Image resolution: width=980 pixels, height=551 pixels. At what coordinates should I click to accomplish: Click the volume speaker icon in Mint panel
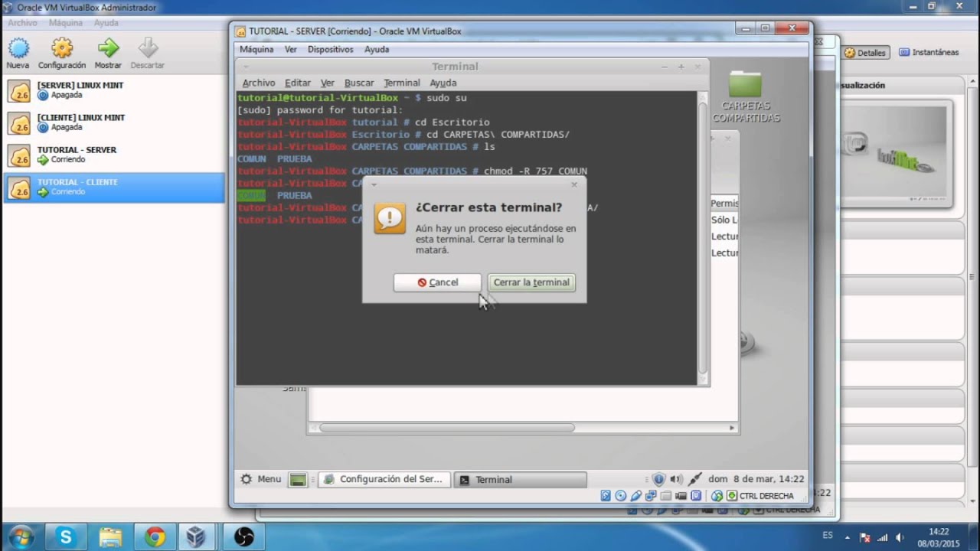(x=676, y=479)
